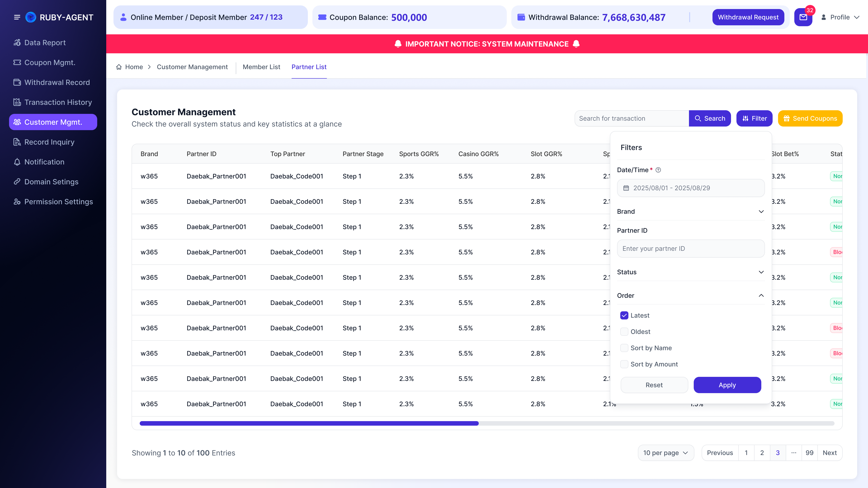Viewport: 868px width, 488px height.
Task: Click the Search for transaction field
Action: [x=632, y=119]
